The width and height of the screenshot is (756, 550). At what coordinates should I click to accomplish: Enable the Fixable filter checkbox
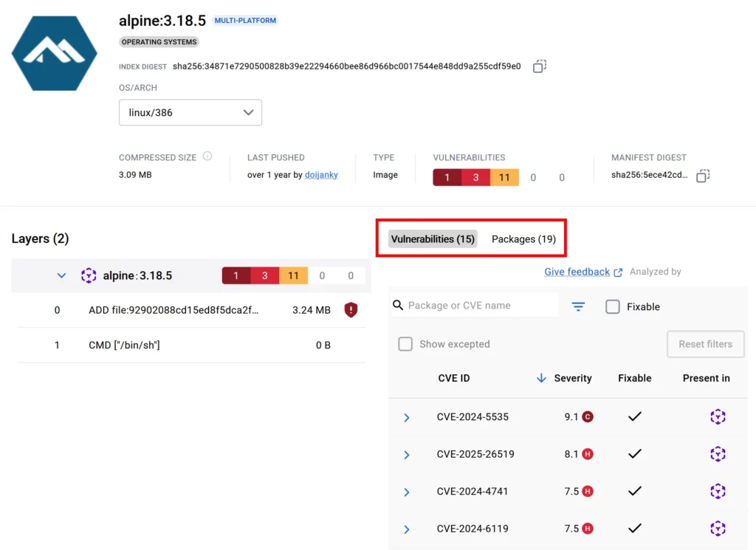(x=613, y=306)
